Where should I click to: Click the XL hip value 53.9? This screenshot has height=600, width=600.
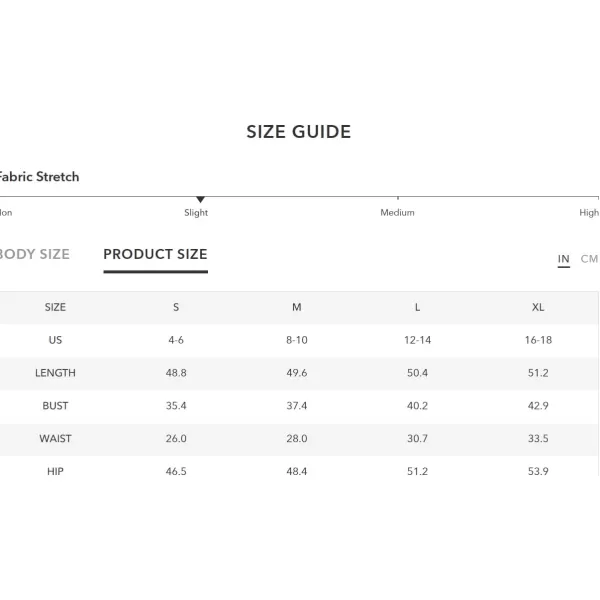[x=538, y=471]
